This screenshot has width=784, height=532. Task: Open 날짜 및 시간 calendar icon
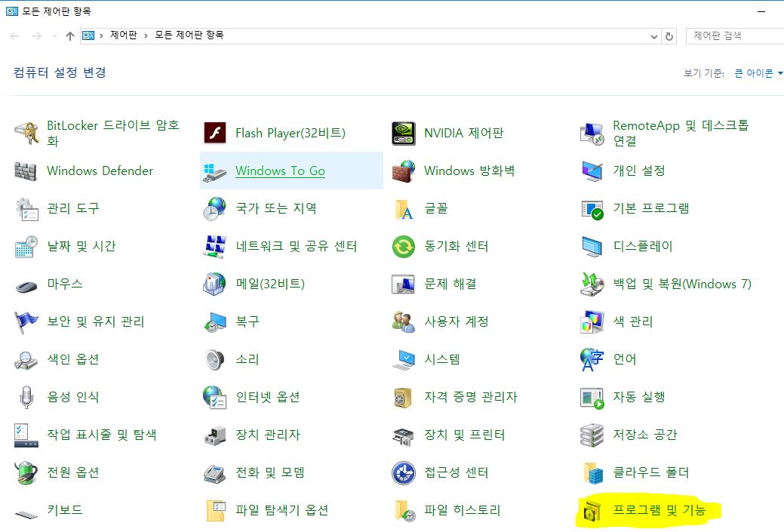pyautogui.click(x=26, y=247)
